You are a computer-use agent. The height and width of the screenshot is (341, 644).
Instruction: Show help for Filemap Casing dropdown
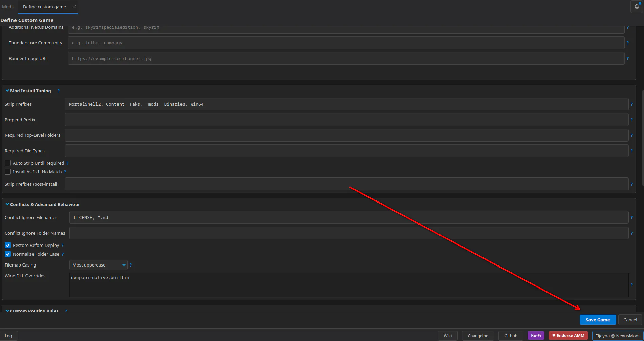[131, 265]
